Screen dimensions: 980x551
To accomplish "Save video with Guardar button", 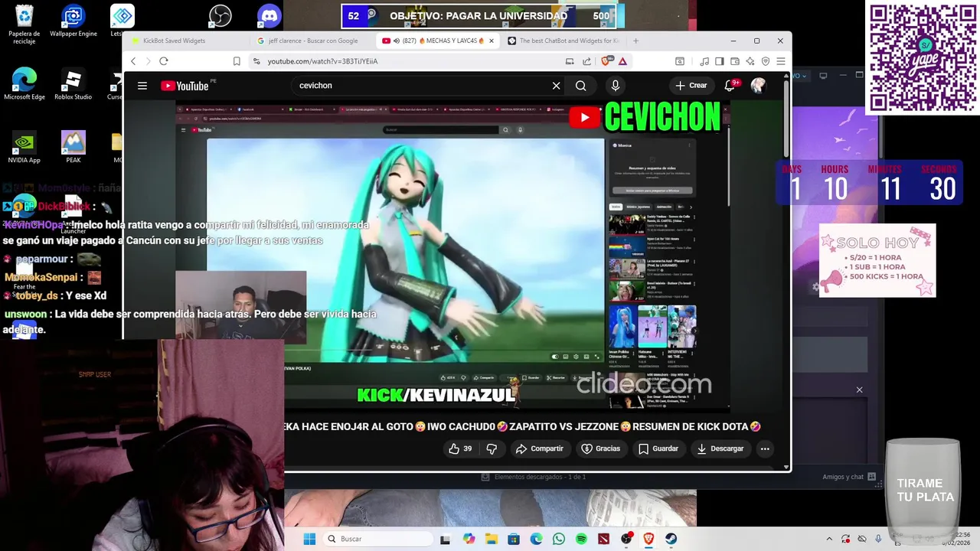I will click(x=658, y=448).
